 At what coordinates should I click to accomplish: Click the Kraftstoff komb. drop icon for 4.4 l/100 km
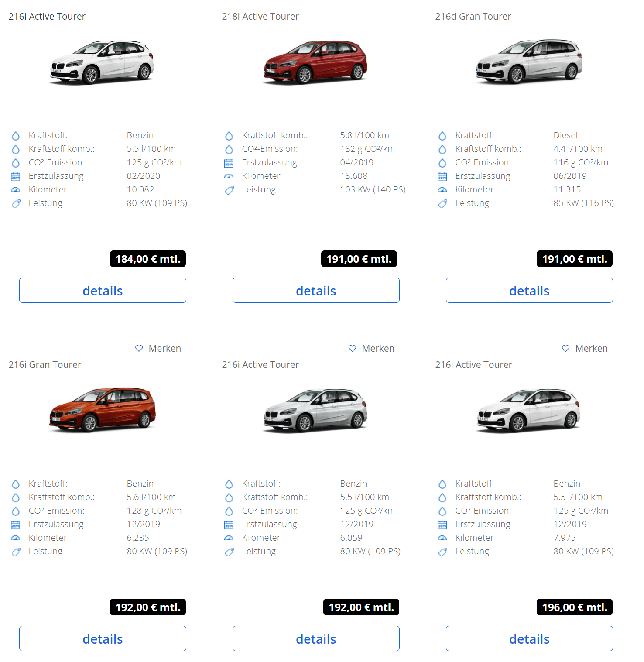(x=442, y=149)
